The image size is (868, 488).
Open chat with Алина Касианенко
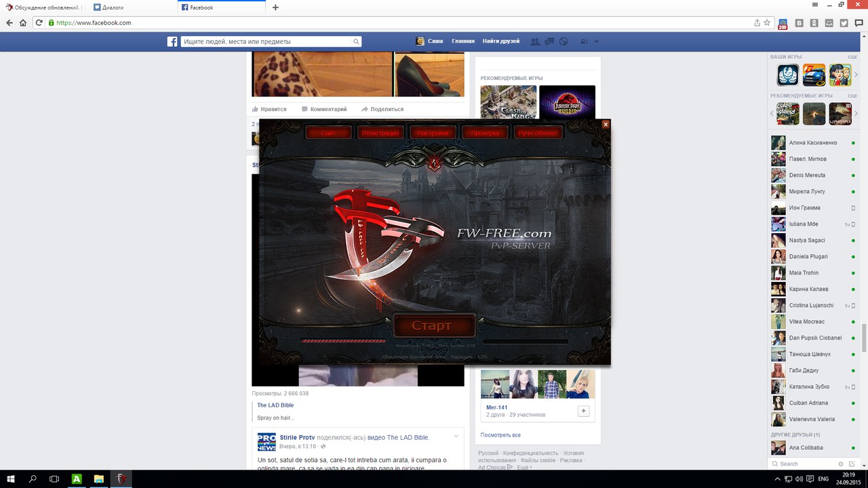[813, 143]
